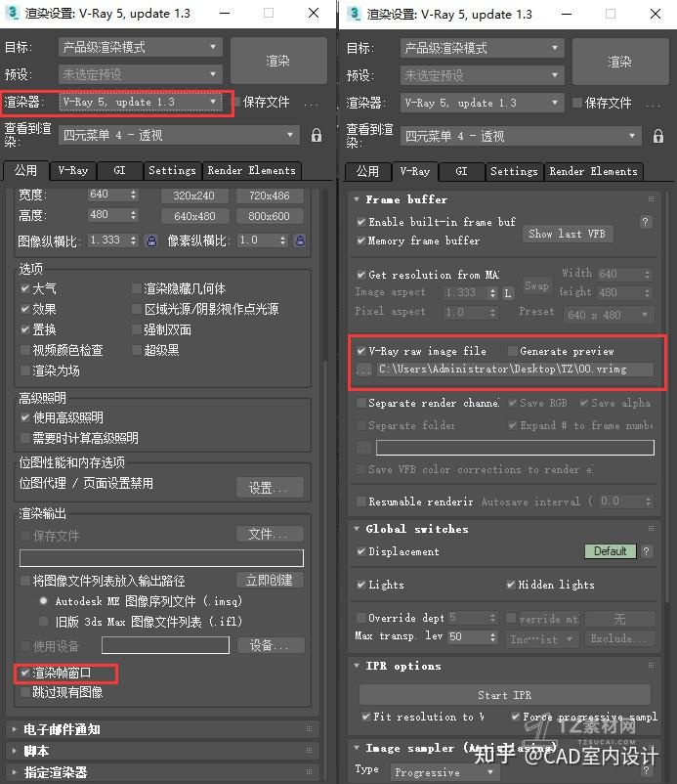Select legacy 3ds Max .ifl radio option
Screen dimensions: 677x784
43,622
